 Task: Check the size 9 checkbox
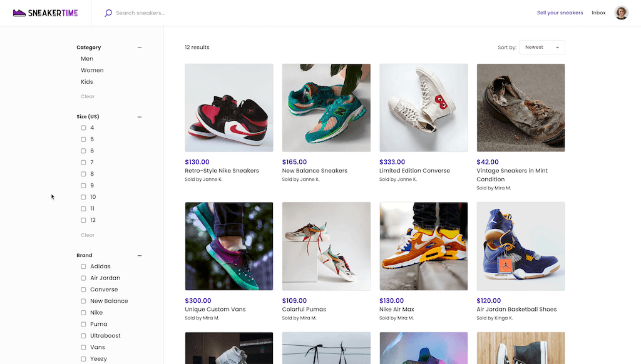tap(83, 186)
